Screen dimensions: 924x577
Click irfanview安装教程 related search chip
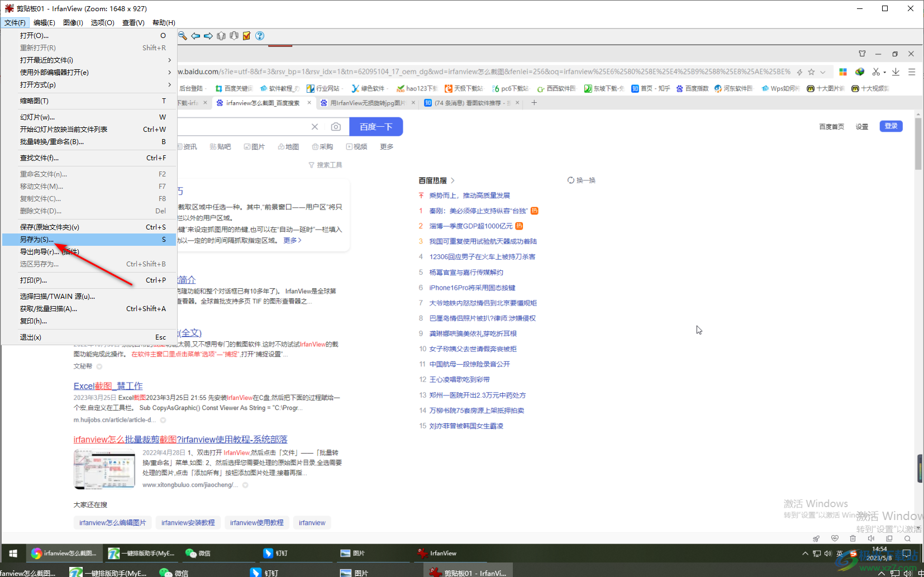[x=188, y=523]
